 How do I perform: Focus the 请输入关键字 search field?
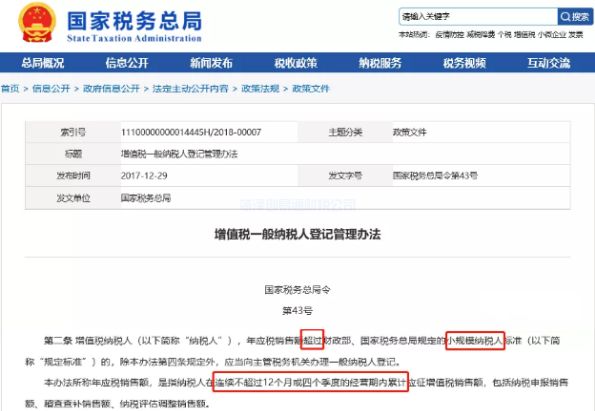click(478, 16)
